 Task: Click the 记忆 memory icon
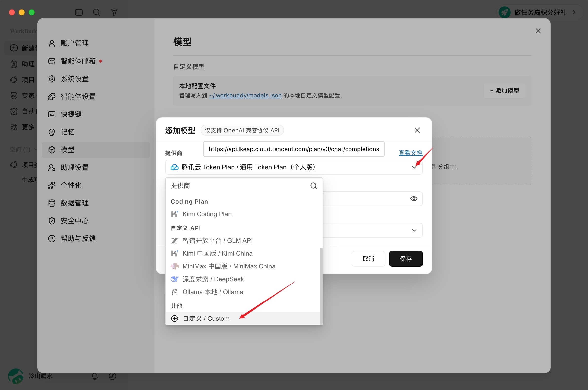(x=52, y=132)
